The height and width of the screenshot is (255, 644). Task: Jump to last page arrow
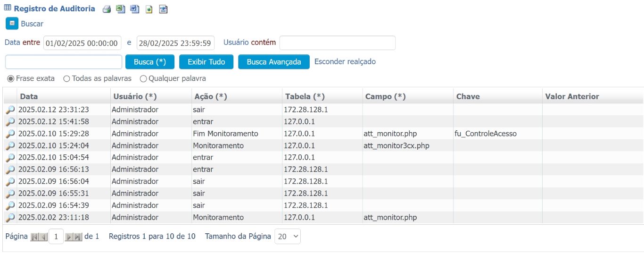coord(77,237)
